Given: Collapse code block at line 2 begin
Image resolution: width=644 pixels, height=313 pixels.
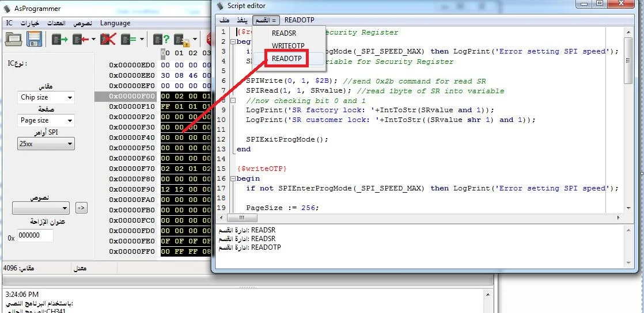Looking at the screenshot, I should [x=233, y=41].
